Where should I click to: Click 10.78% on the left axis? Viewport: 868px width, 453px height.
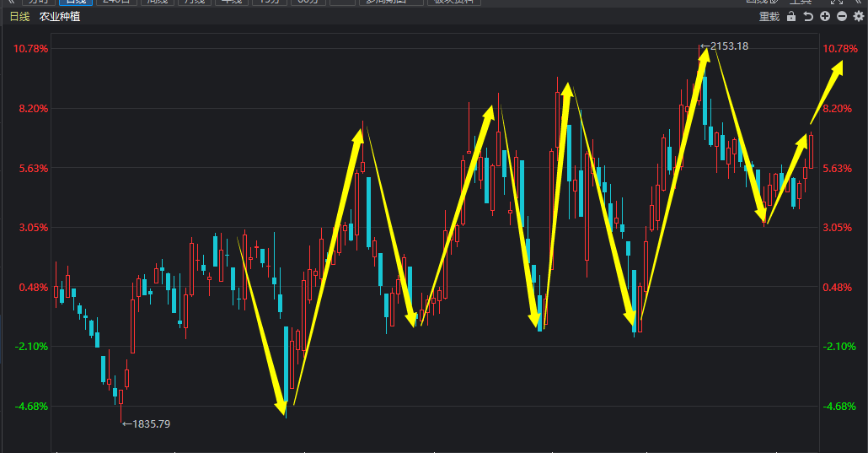[31, 49]
